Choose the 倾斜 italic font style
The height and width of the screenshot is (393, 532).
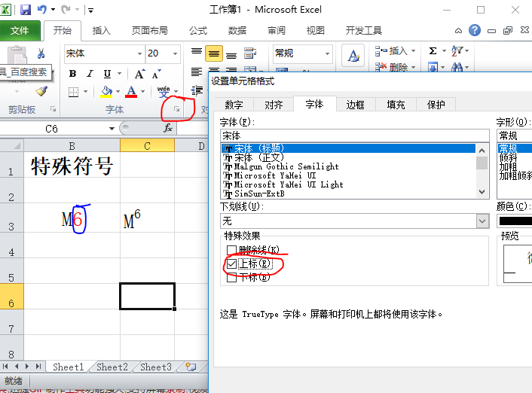508,157
